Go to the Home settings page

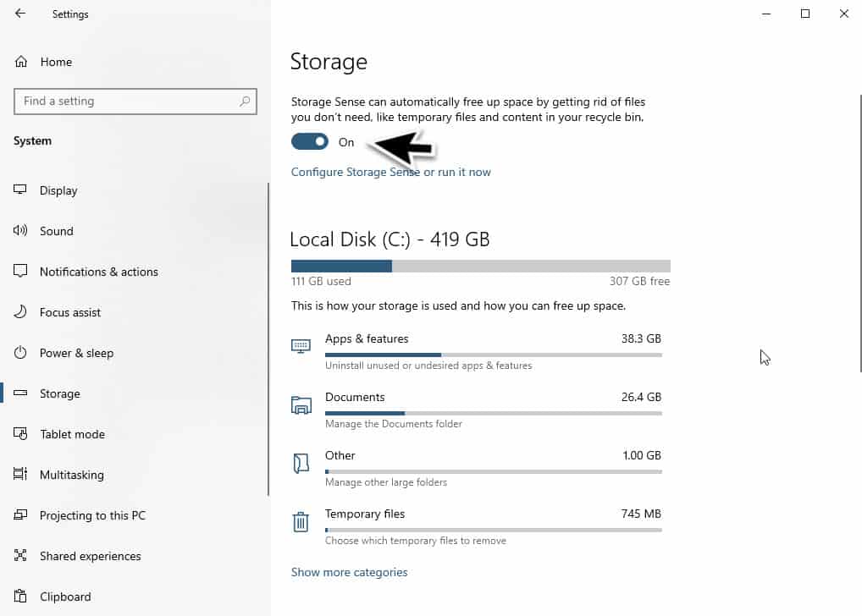56,61
